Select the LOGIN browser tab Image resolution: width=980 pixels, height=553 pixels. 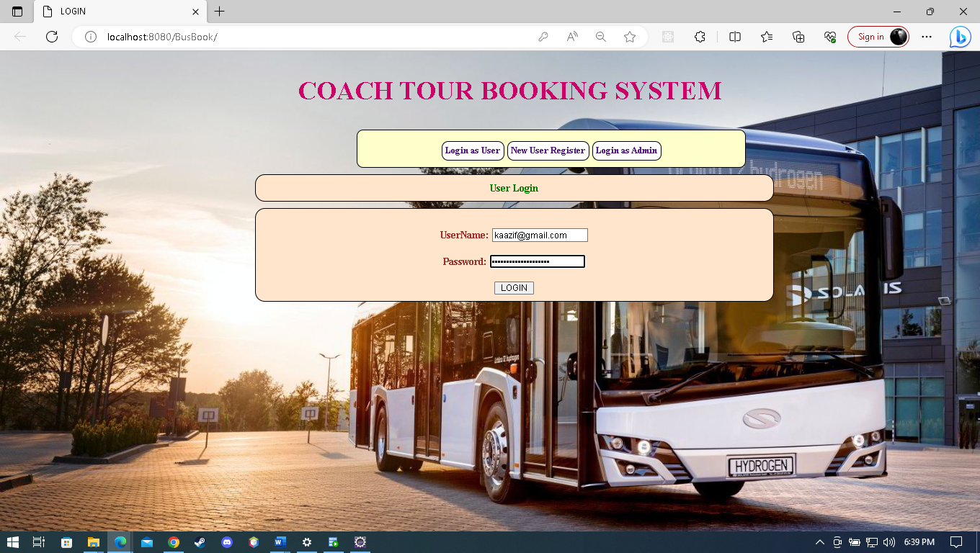(x=108, y=12)
